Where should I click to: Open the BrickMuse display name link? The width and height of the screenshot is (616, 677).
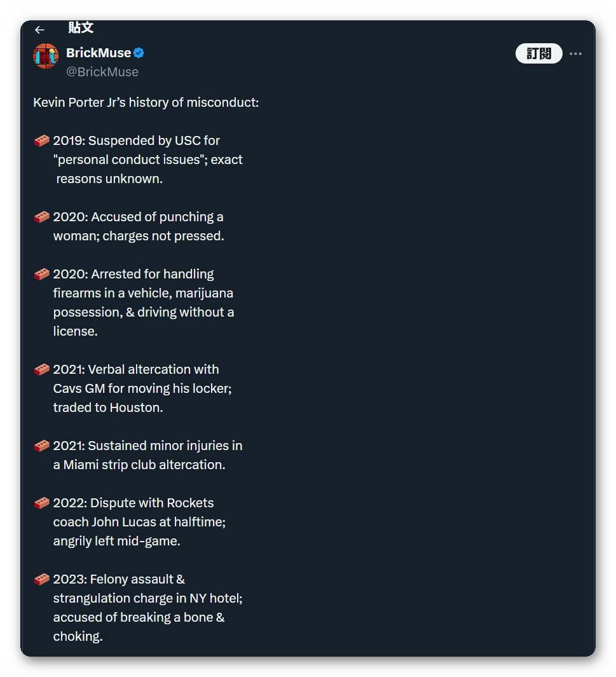click(x=99, y=53)
